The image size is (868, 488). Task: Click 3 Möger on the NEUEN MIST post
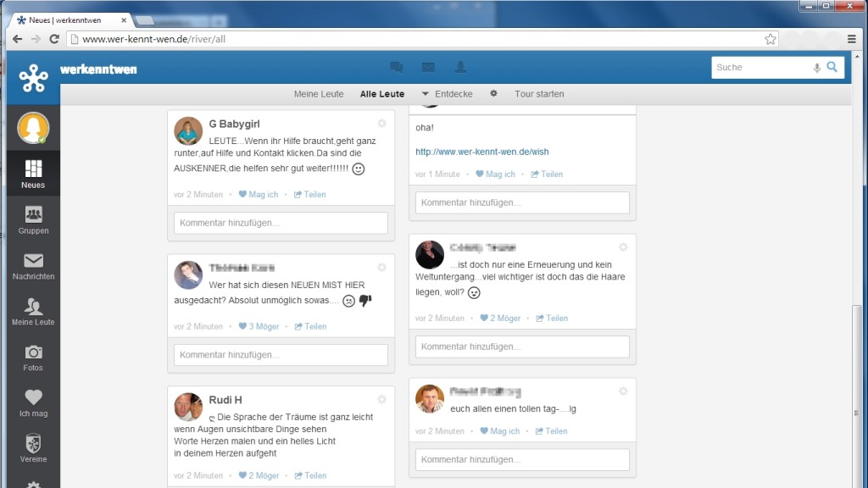click(259, 326)
